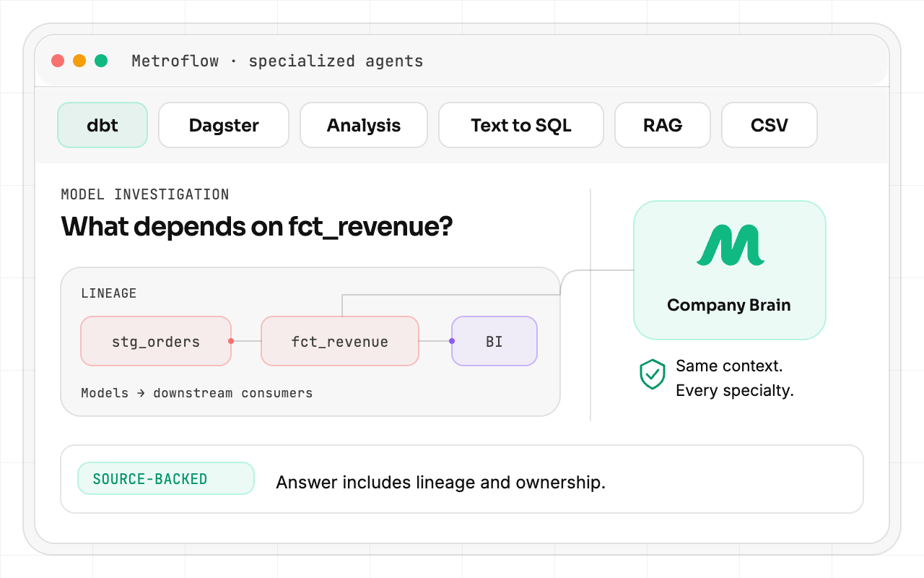This screenshot has height=578, width=924.
Task: Select the BI lineage node
Action: (494, 341)
